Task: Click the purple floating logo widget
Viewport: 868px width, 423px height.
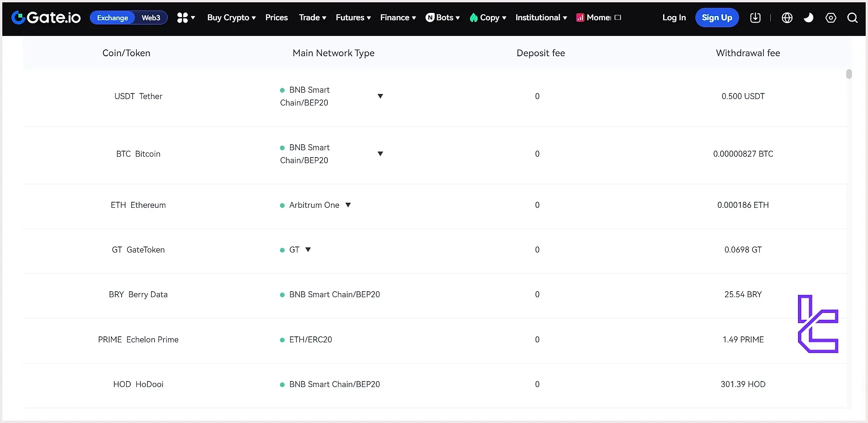Action: pos(818,324)
